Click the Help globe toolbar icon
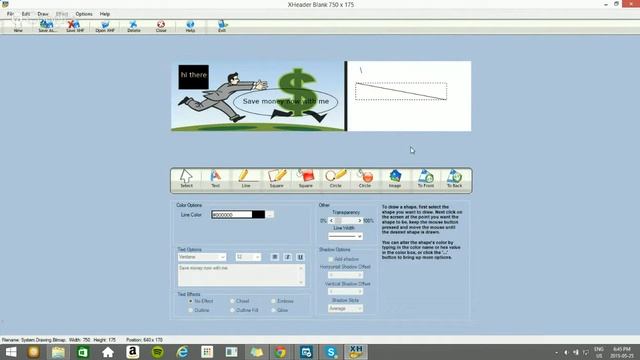 coord(190,27)
